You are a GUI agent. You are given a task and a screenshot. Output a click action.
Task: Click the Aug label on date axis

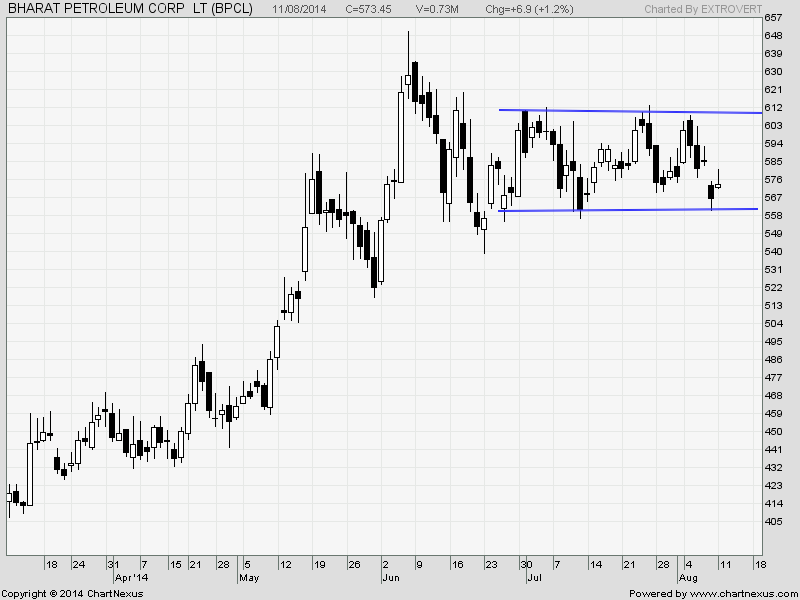point(688,575)
